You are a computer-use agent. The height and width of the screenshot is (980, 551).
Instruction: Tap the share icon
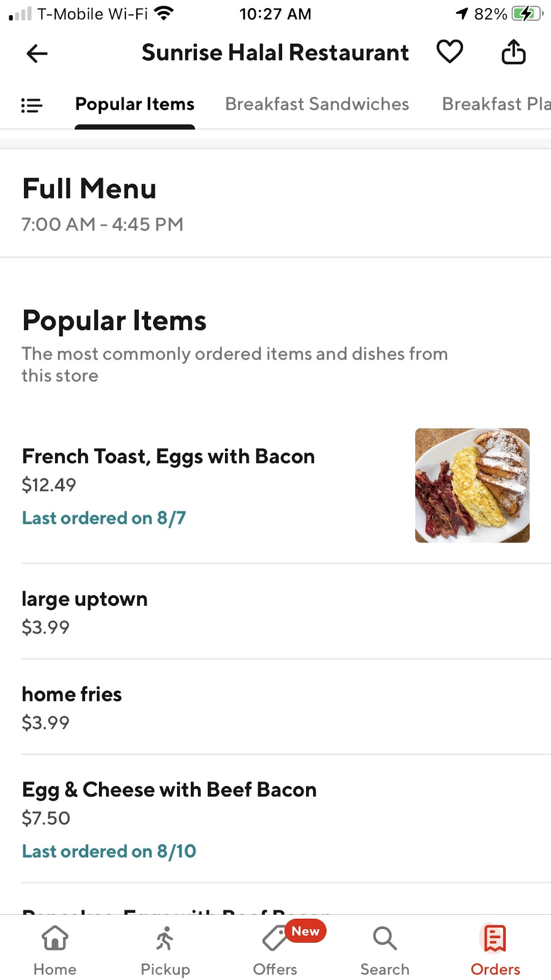[513, 52]
